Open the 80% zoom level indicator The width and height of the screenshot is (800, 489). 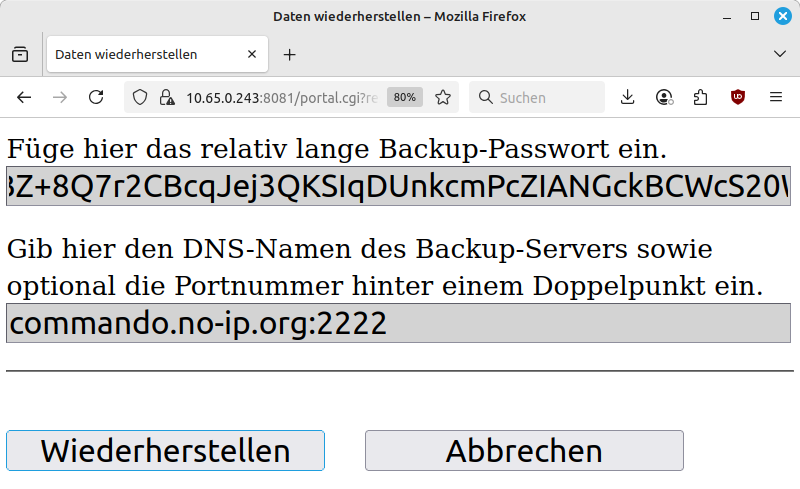[405, 97]
